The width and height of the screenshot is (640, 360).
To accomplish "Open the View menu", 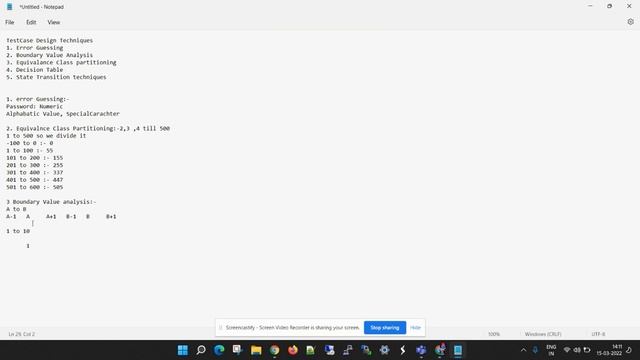I will pyautogui.click(x=53, y=22).
